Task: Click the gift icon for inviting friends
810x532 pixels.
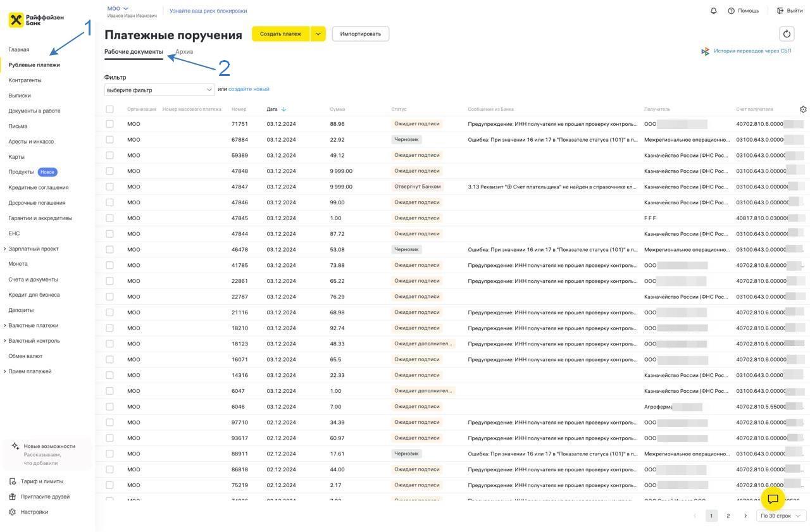Action: (x=13, y=497)
